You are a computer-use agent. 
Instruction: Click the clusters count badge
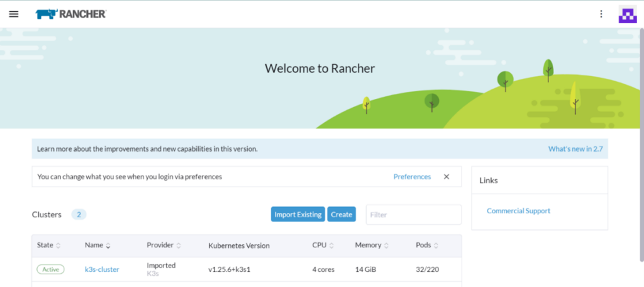tap(79, 215)
